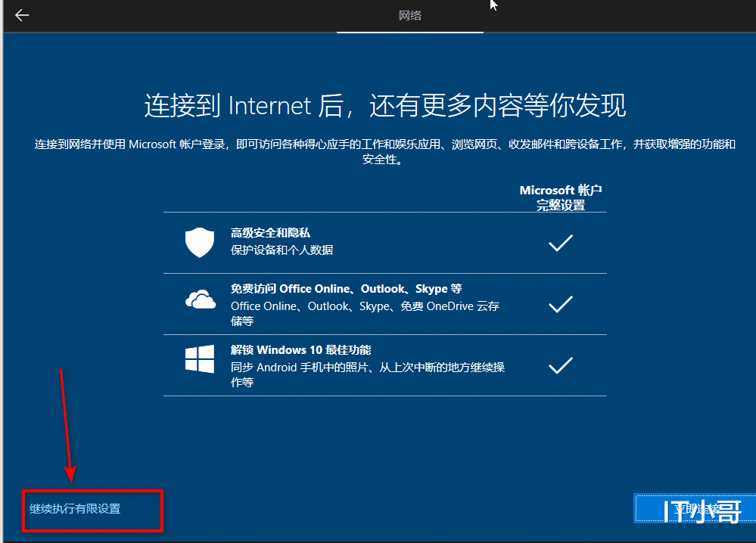
Task: Click the Microsoft 帐户登录 description paragraph
Action: [x=384, y=152]
